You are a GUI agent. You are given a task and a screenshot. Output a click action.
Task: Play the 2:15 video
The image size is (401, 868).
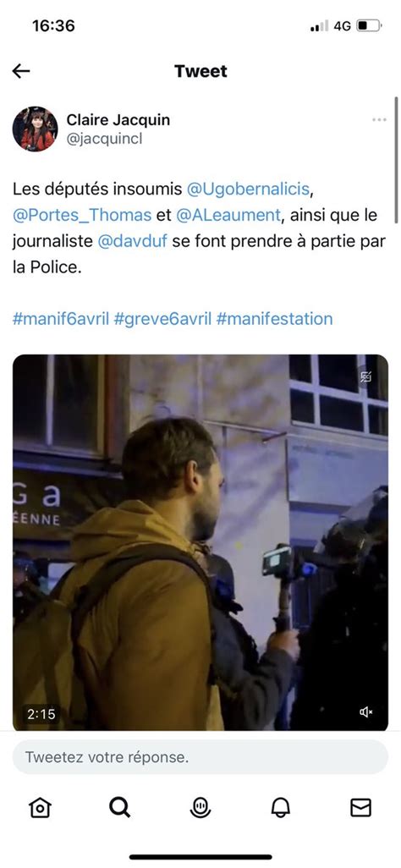200,542
